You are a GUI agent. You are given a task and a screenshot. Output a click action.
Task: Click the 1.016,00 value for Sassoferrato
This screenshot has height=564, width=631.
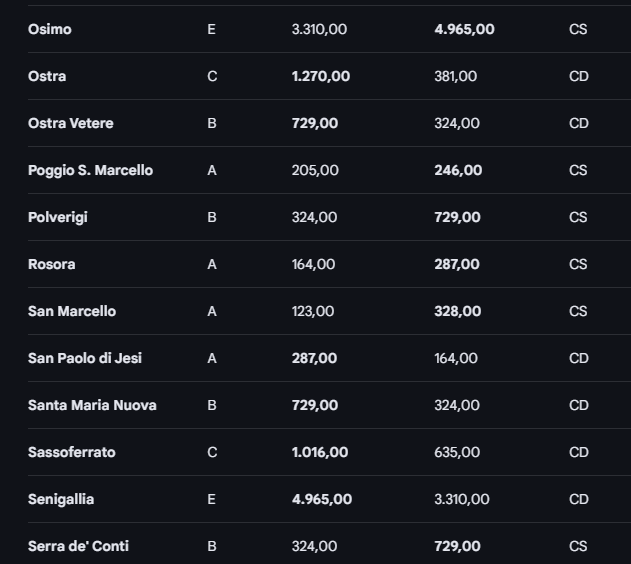tap(320, 452)
